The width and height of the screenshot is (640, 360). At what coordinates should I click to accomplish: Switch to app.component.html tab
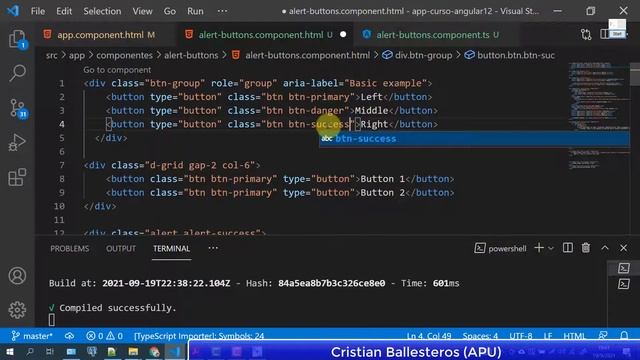point(100,35)
